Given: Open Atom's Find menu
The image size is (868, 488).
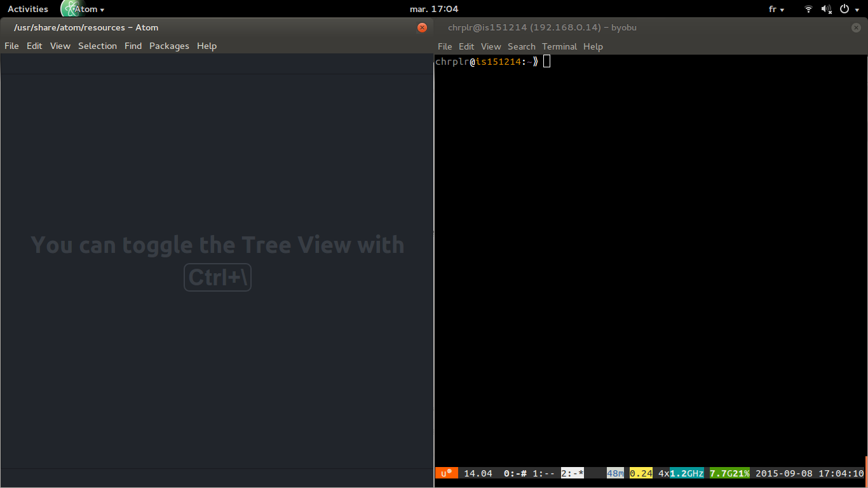Looking at the screenshot, I should (133, 46).
